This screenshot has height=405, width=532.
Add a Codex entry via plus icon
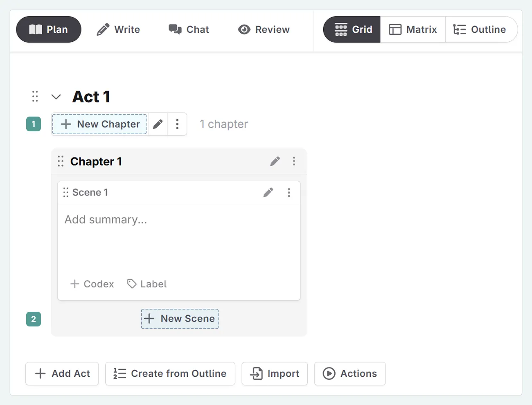point(75,283)
